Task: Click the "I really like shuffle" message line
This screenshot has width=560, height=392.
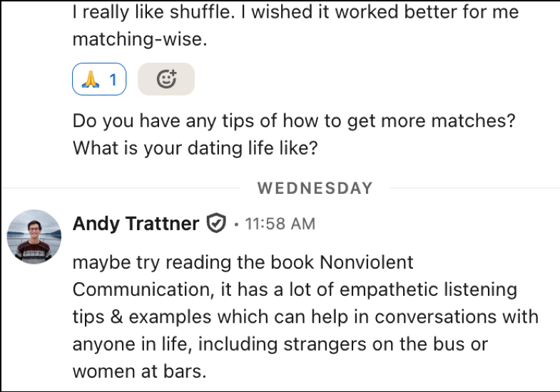Action: [295, 12]
